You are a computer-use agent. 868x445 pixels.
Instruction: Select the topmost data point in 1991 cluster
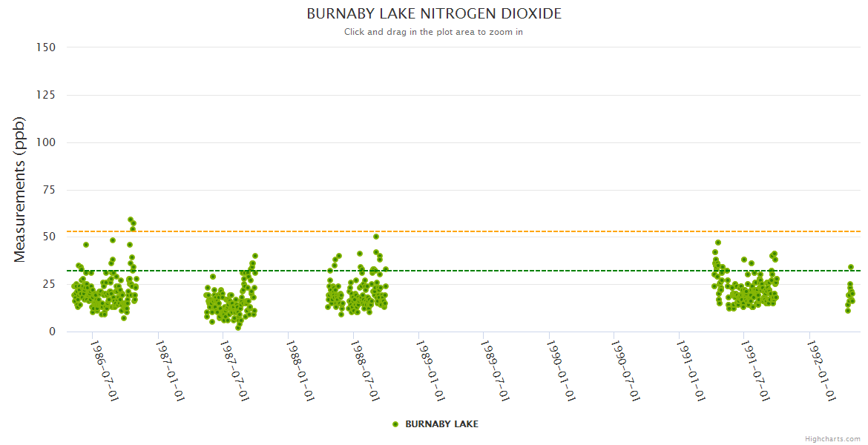[718, 243]
